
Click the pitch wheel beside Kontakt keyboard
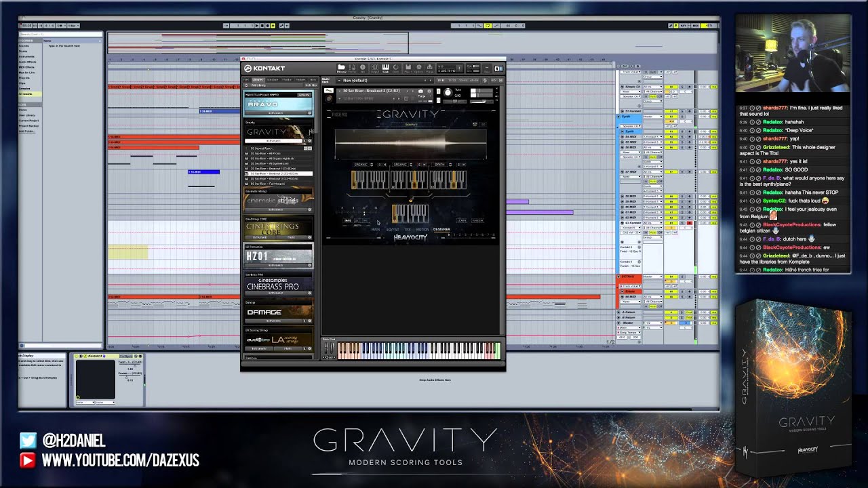tap(326, 348)
